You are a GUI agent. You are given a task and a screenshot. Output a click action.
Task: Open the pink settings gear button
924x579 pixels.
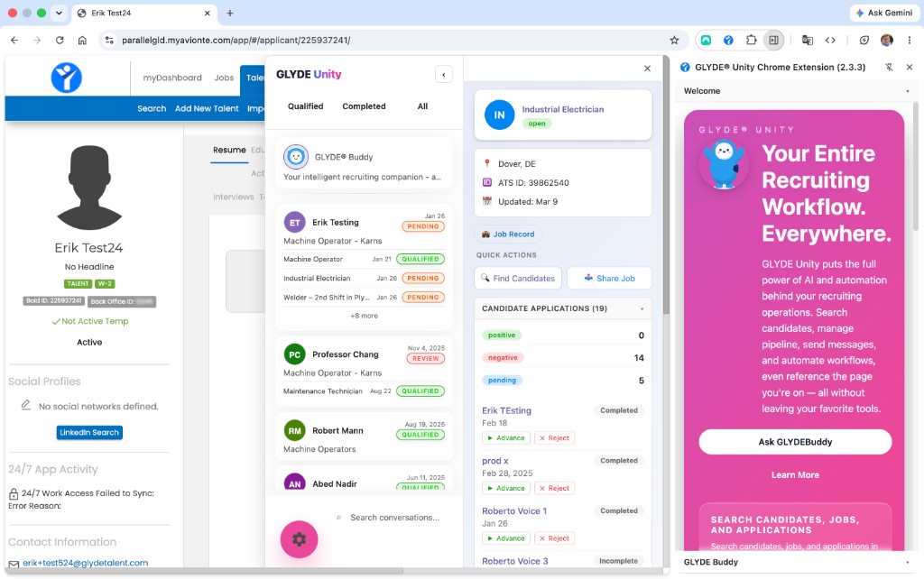pyautogui.click(x=299, y=539)
